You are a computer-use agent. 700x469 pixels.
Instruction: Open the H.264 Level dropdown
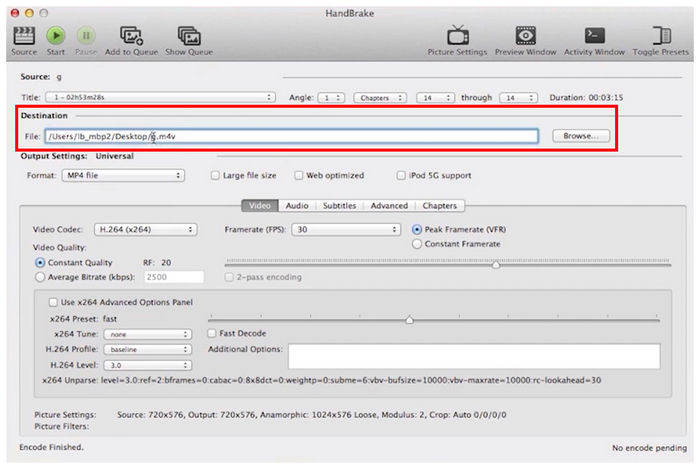coord(148,365)
